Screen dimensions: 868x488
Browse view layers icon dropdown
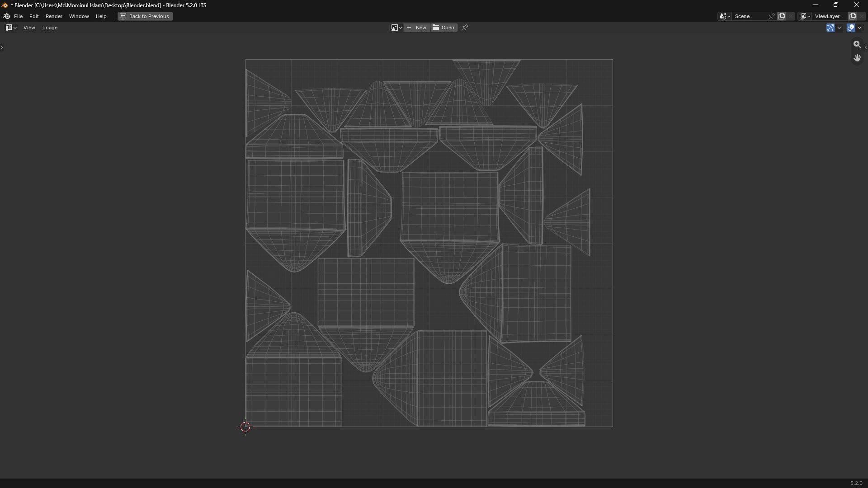point(805,16)
